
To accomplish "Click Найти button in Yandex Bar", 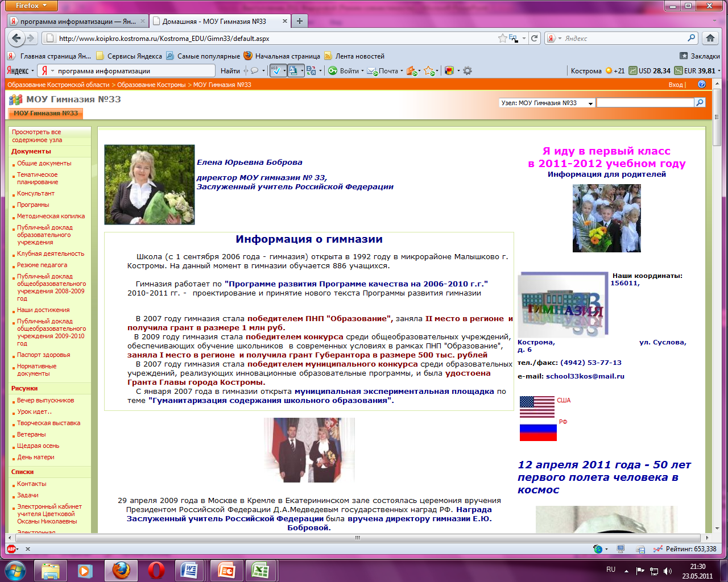I will point(230,70).
